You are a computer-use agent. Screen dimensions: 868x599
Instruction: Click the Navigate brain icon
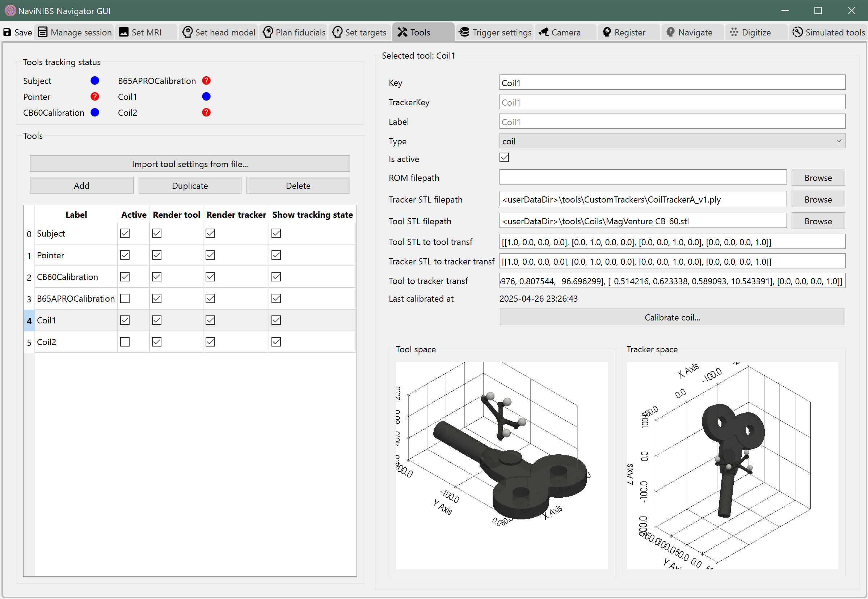point(670,32)
